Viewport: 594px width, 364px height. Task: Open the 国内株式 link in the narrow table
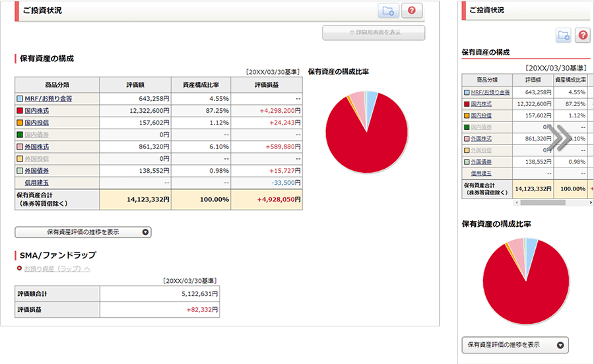click(x=481, y=104)
